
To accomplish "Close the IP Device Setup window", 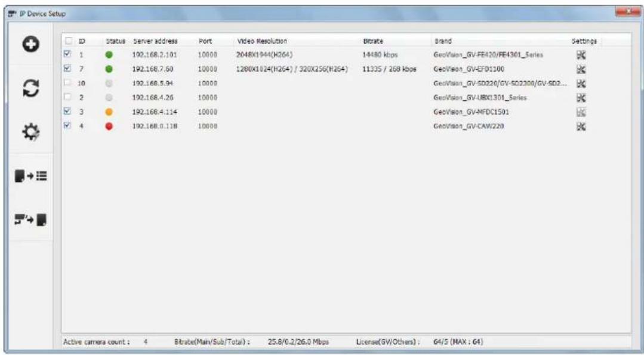I will click(x=628, y=13).
